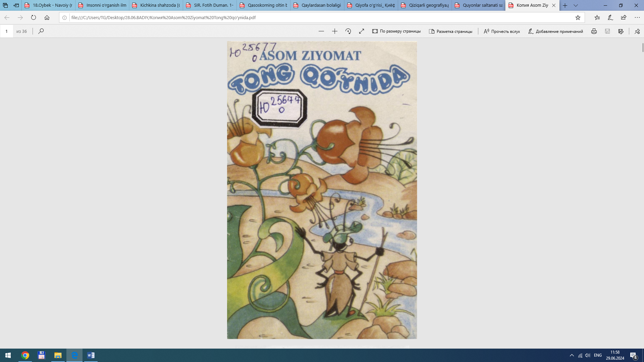644x362 pixels.
Task: Click Добавление примечаний button
Action: coord(555,31)
